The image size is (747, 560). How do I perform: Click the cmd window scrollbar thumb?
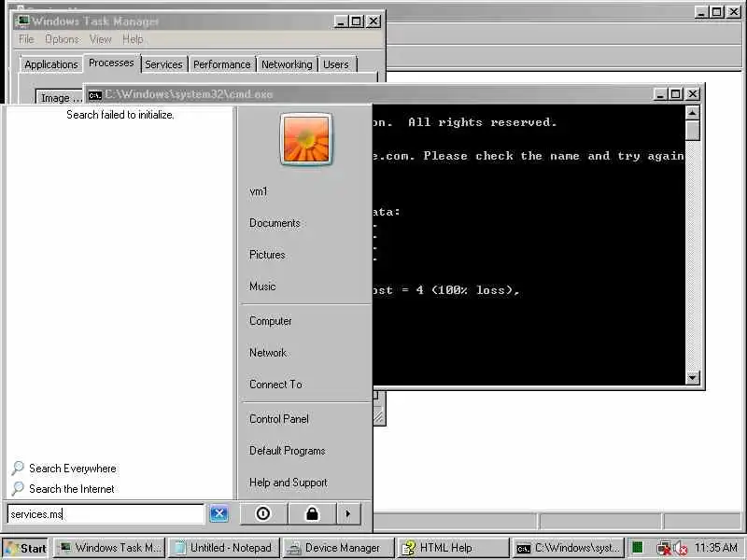coord(693,130)
